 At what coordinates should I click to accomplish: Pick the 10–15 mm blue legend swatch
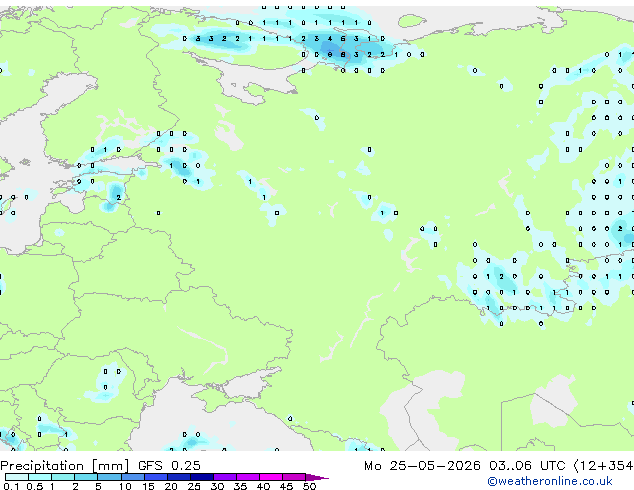(x=133, y=477)
